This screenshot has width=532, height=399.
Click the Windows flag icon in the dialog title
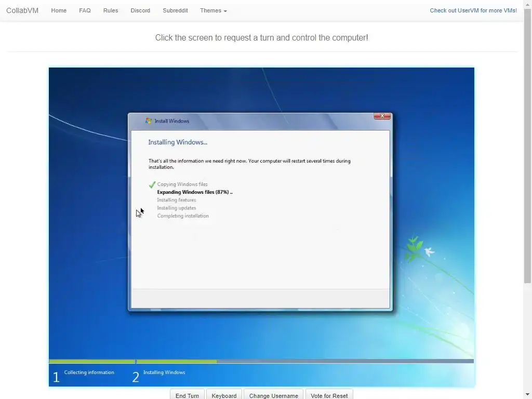click(x=148, y=121)
